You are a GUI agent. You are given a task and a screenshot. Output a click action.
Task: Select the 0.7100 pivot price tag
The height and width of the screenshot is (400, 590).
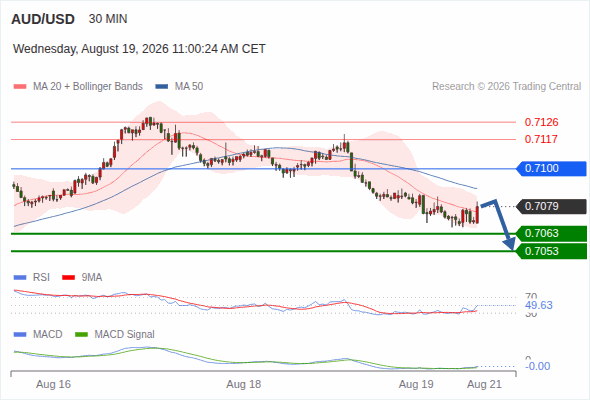(551, 169)
